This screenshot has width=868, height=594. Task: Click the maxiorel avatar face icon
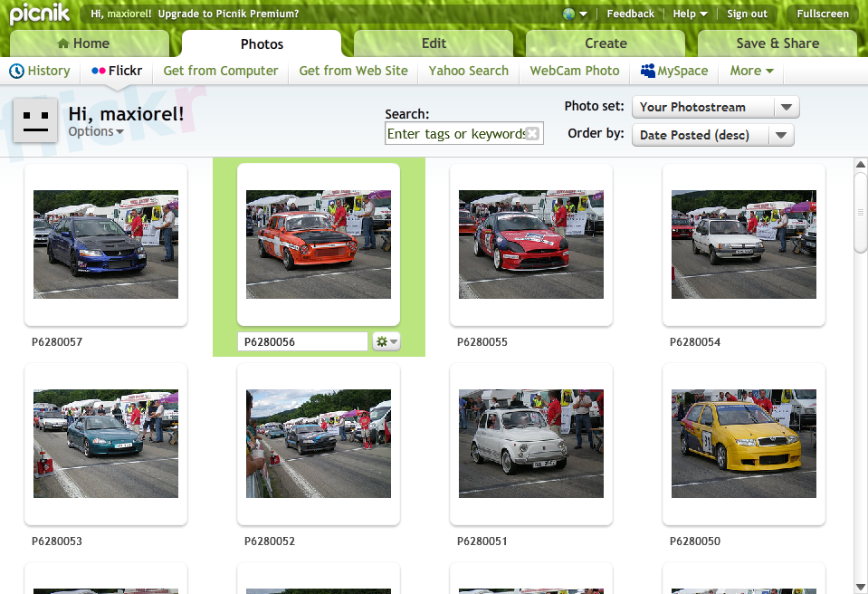click(x=35, y=120)
